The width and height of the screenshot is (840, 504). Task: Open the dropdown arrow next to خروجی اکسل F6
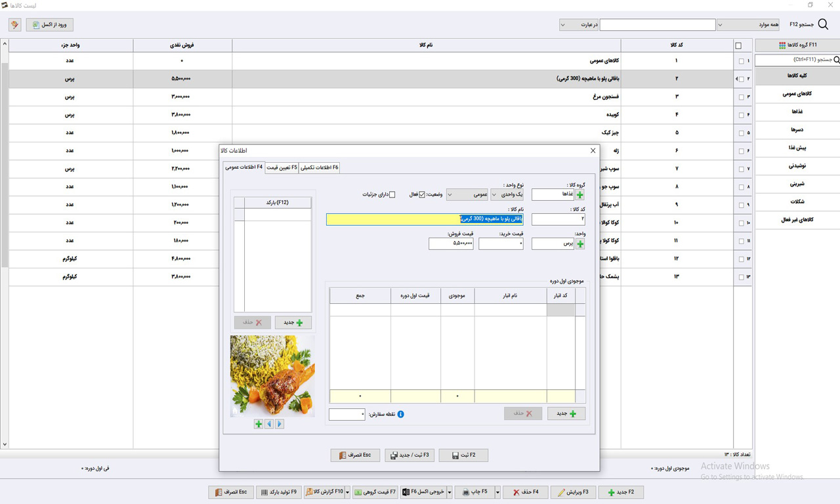pyautogui.click(x=450, y=492)
